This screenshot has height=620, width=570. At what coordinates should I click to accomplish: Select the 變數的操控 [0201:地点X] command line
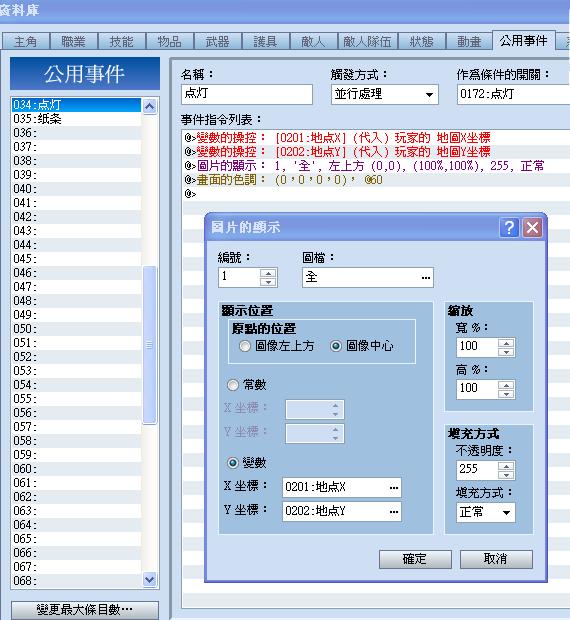pyautogui.click(x=376, y=138)
